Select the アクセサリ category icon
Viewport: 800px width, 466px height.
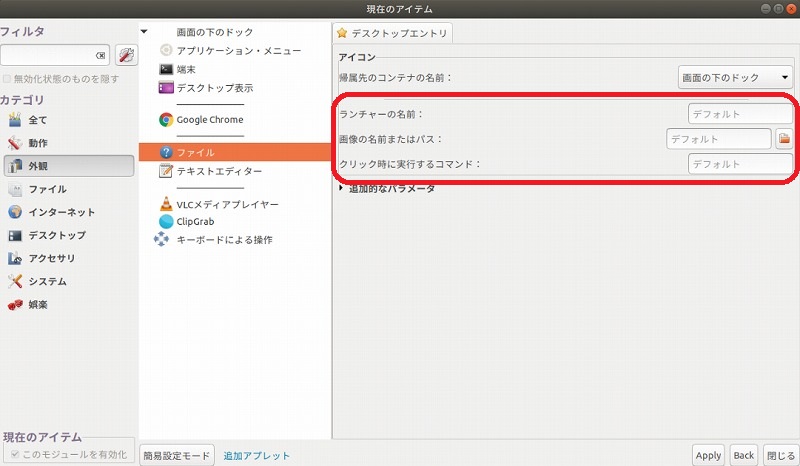click(x=15, y=258)
